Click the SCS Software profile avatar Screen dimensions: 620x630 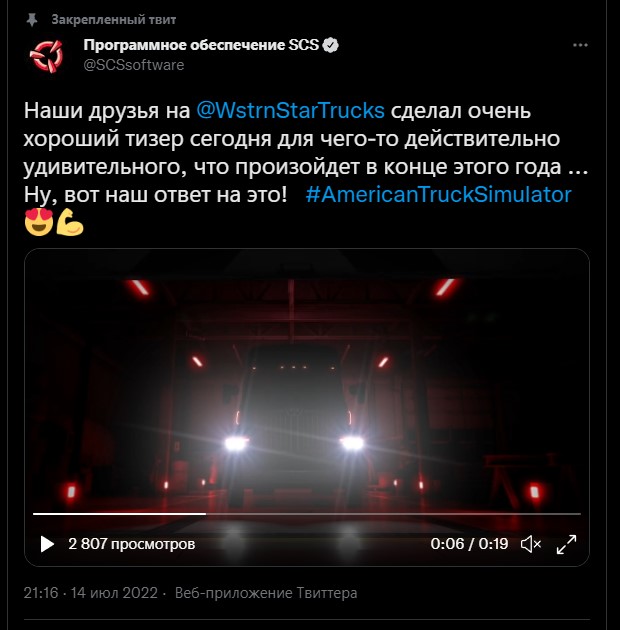47,55
